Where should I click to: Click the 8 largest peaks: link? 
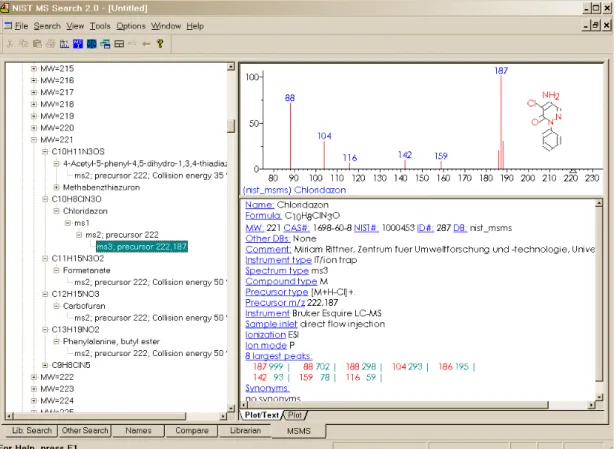pyautogui.click(x=279, y=356)
